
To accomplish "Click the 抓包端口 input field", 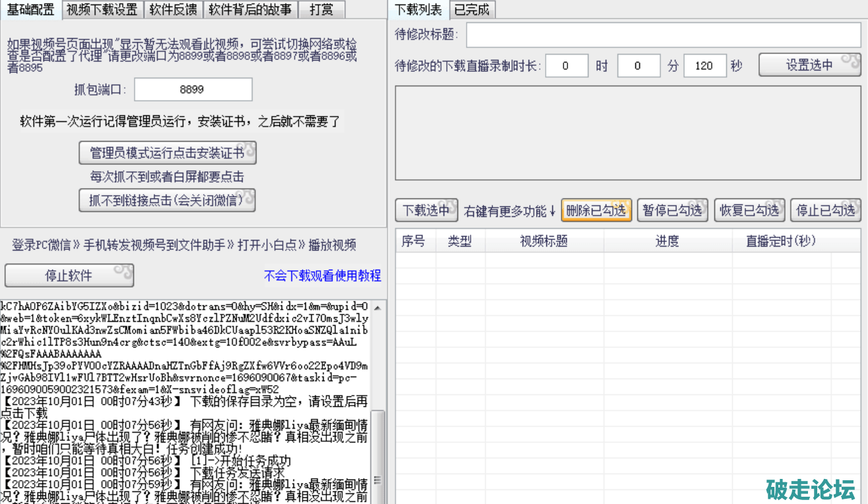I will tap(192, 90).
